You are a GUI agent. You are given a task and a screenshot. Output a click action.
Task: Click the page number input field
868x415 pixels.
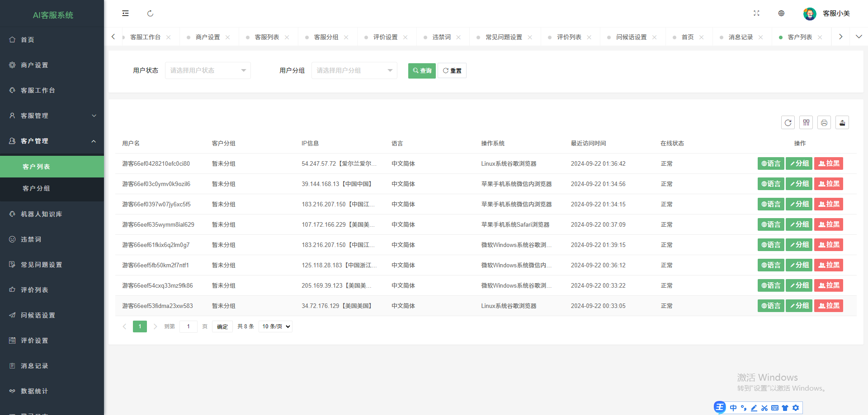click(189, 326)
